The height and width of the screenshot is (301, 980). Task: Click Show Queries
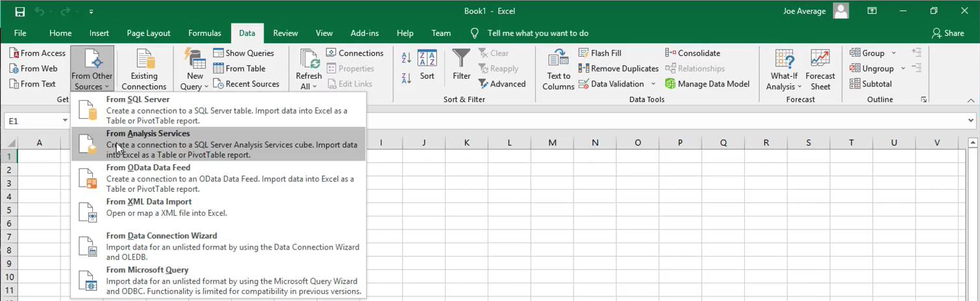[x=244, y=53]
